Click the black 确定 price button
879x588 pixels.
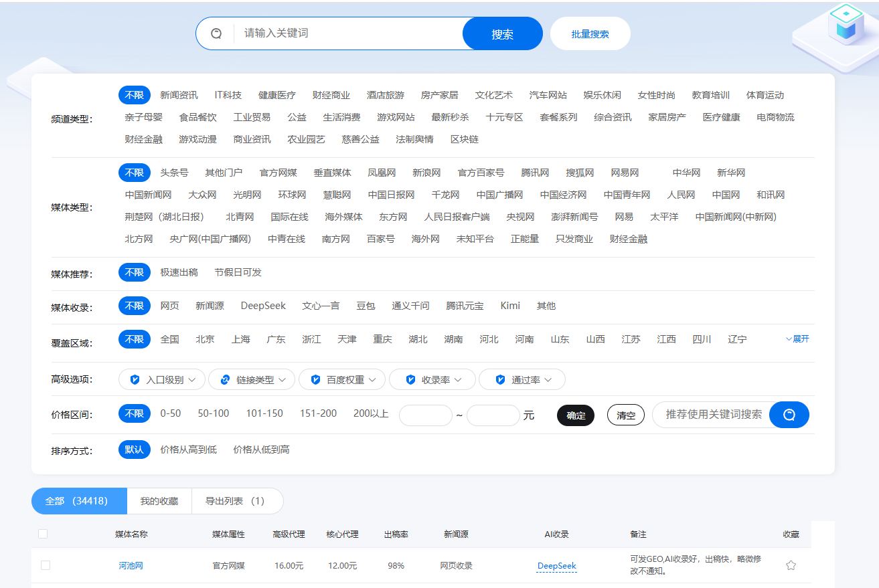pos(576,415)
